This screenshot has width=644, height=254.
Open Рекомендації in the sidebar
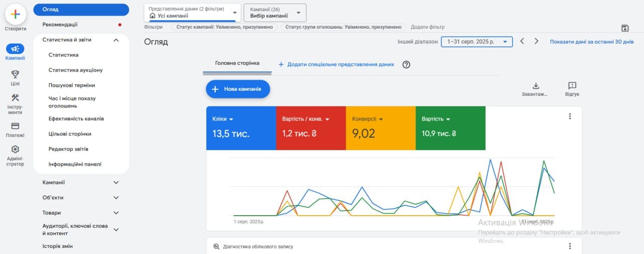pos(60,25)
